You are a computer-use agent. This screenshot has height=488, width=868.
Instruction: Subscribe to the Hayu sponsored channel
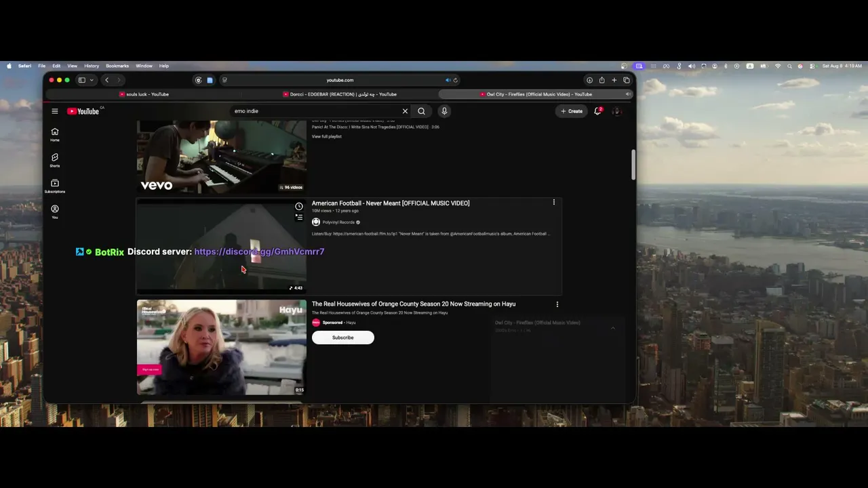click(x=343, y=338)
